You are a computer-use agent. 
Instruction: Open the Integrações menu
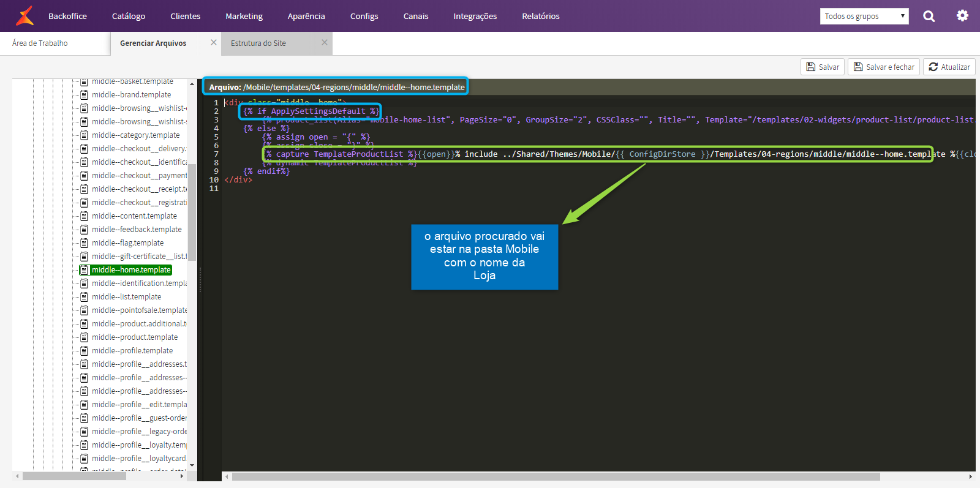coord(475,16)
